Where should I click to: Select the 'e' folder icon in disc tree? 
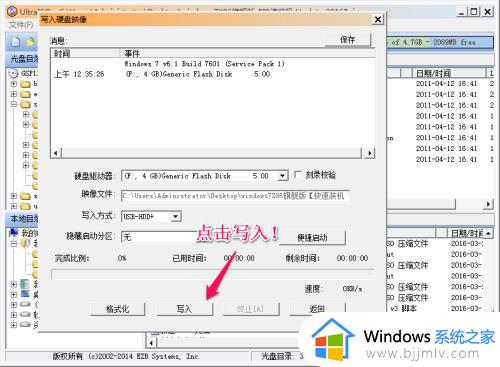coord(25,94)
